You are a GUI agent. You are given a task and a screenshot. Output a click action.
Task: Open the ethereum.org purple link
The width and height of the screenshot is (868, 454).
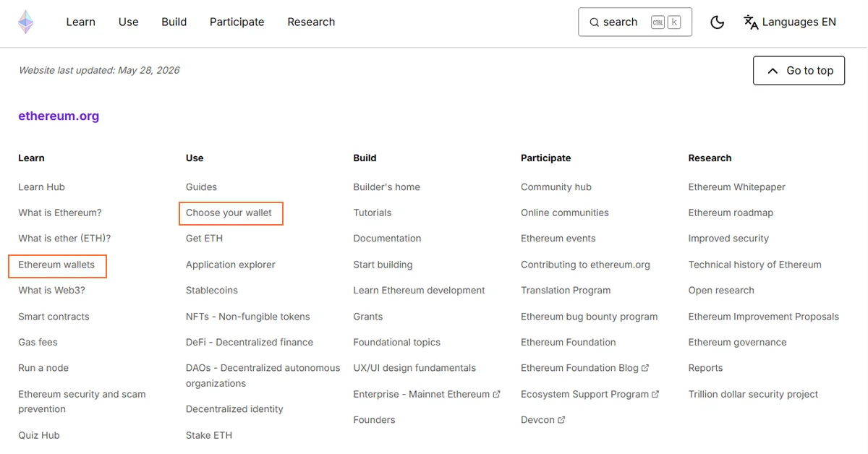(x=59, y=116)
